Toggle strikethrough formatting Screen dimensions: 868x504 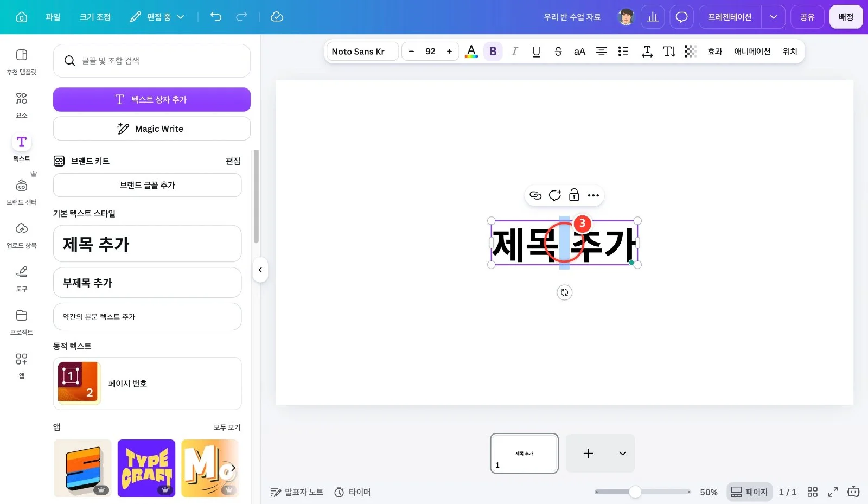(558, 52)
